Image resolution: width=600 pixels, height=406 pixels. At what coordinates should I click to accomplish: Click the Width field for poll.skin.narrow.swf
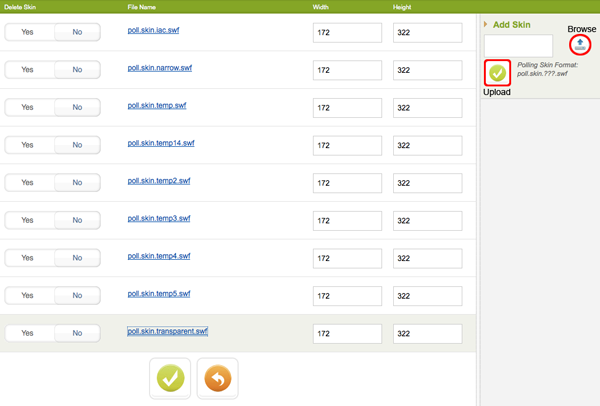(x=347, y=71)
